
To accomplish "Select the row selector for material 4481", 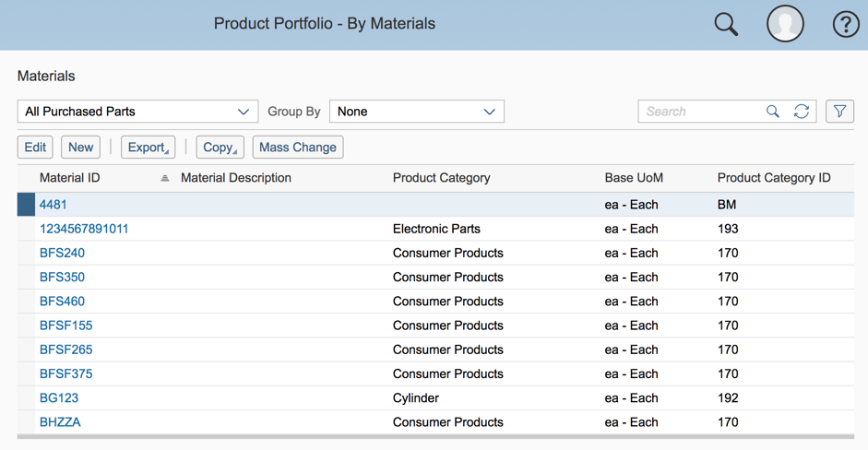I will 26,204.
